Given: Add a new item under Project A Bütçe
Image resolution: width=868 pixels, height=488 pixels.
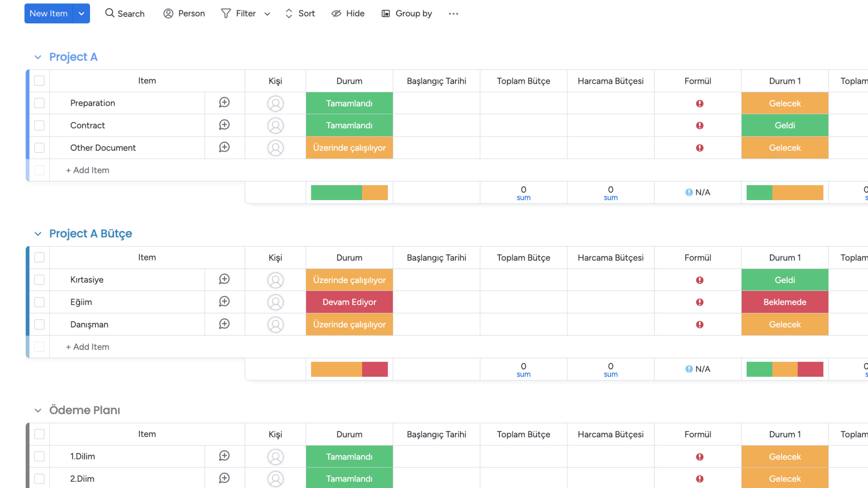Looking at the screenshot, I should 87,346.
